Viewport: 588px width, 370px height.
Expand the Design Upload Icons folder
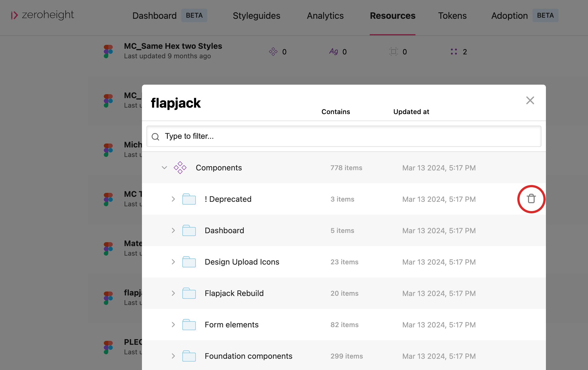pyautogui.click(x=173, y=262)
